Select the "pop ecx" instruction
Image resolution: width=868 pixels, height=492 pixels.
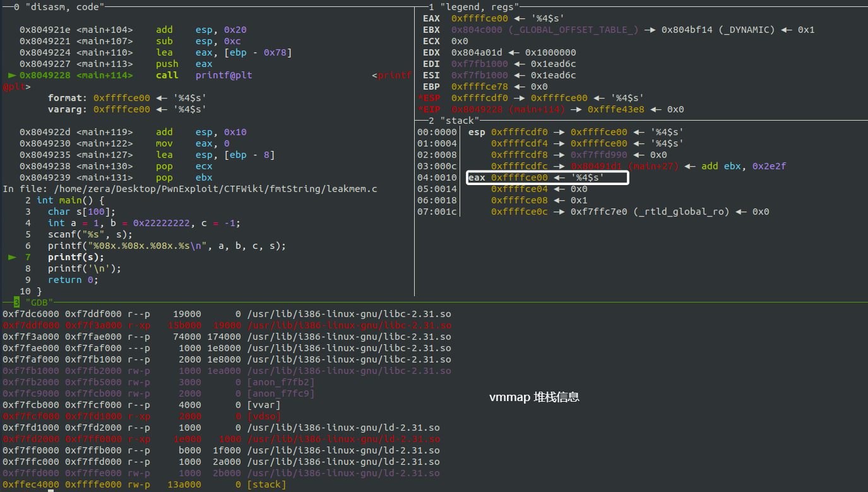point(184,166)
